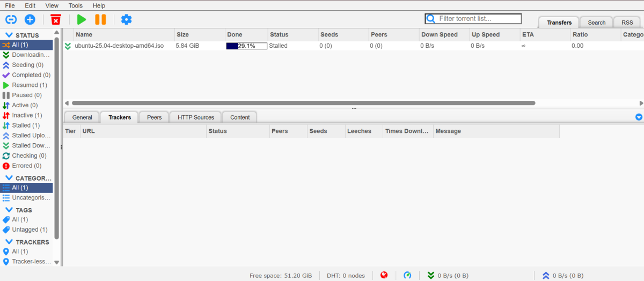Open Options with the gear icon
This screenshot has width=644, height=281.
tap(126, 19)
